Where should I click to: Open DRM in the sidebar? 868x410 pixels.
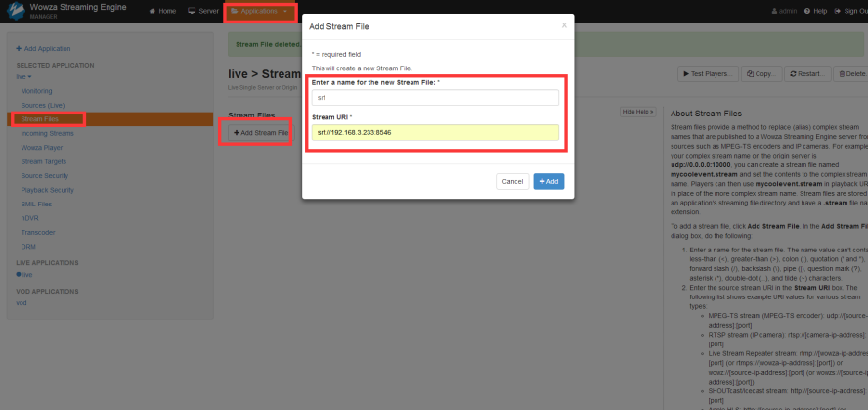pyautogui.click(x=28, y=247)
